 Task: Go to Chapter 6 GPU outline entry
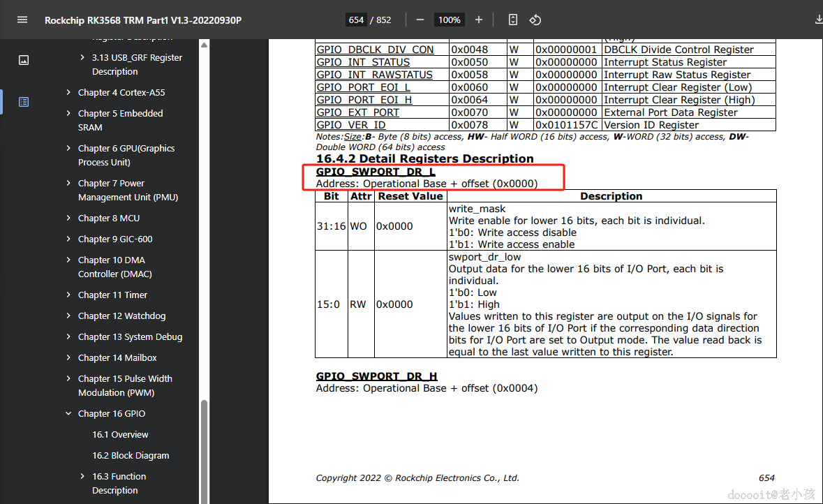(126, 156)
